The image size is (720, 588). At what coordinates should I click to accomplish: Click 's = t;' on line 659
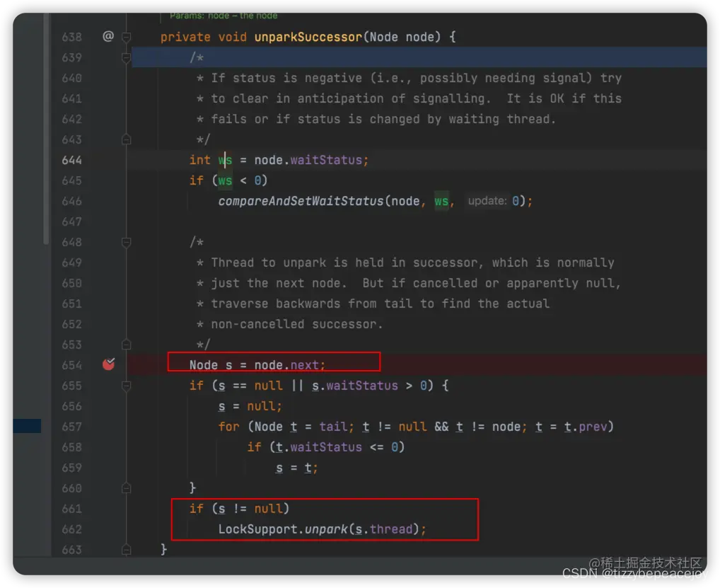[x=296, y=468]
